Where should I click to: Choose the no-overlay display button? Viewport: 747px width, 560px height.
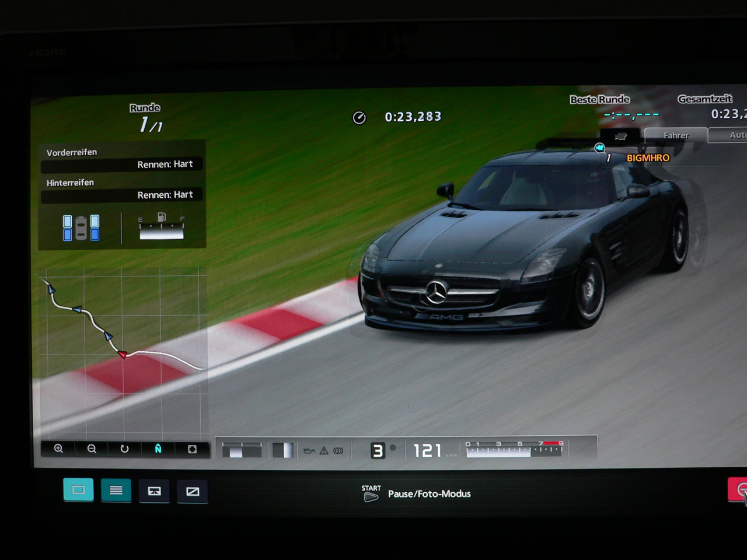[193, 491]
